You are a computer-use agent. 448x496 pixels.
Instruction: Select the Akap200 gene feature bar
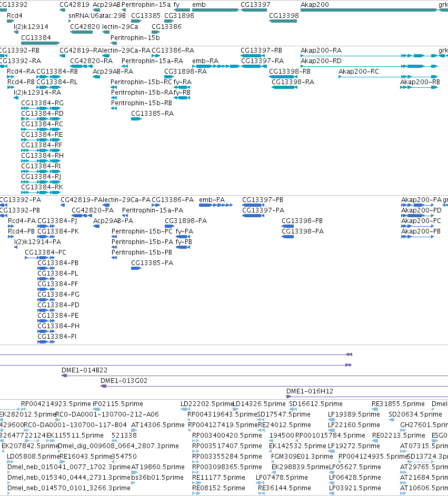tap(369, 10)
